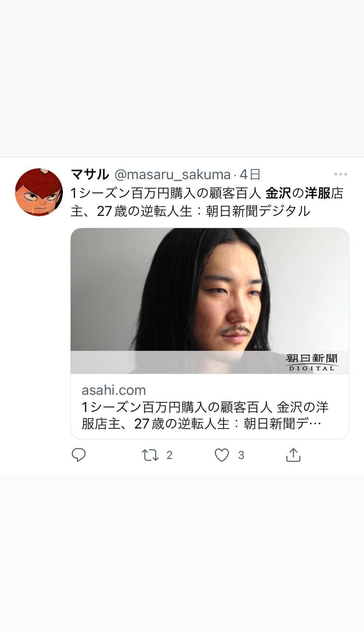Open the card headline below asahi.com
The height and width of the screenshot is (631, 364).
click(x=205, y=415)
